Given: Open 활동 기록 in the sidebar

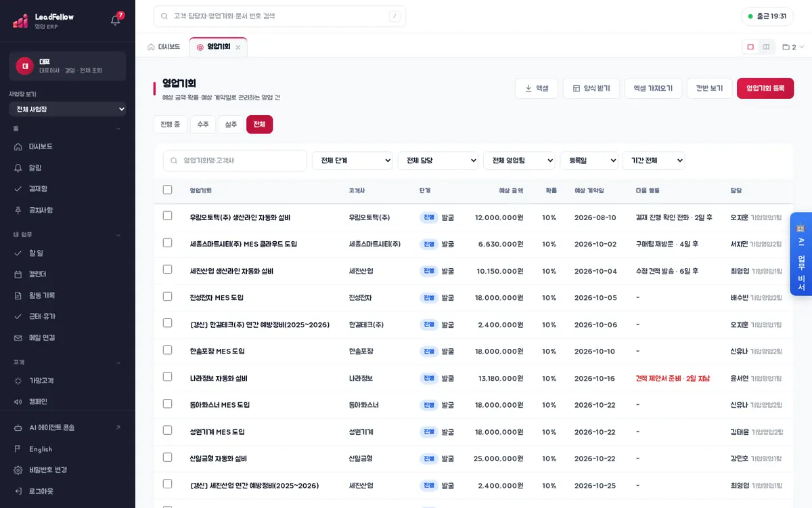Looking at the screenshot, I should [68, 295].
